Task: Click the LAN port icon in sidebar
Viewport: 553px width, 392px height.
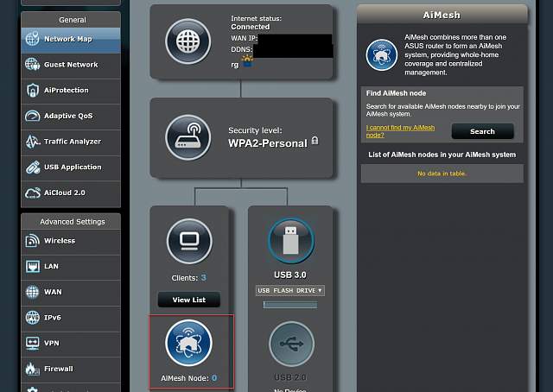Action: click(x=33, y=266)
